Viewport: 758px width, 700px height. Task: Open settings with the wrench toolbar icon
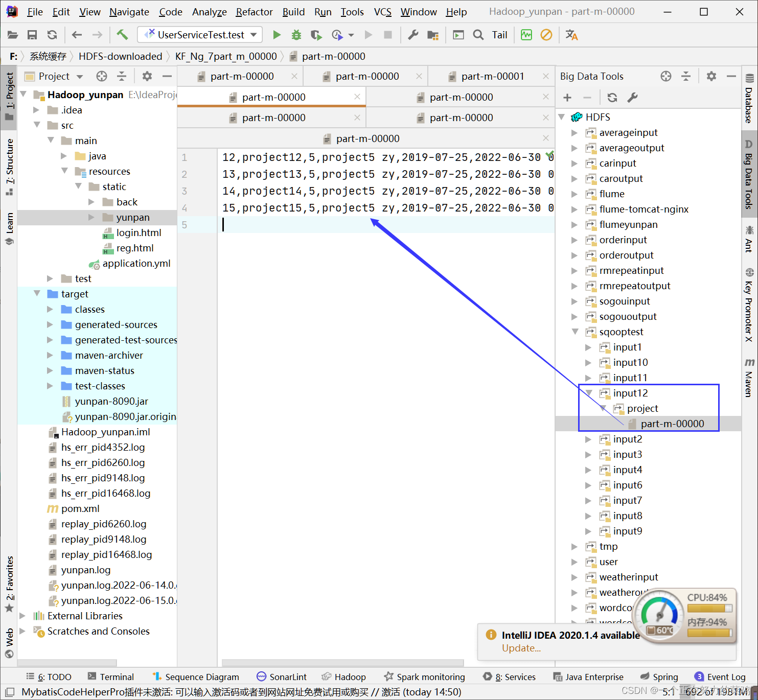tap(413, 35)
